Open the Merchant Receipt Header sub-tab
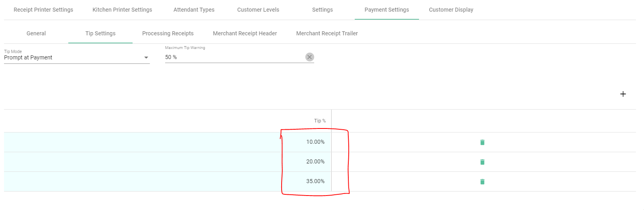The width and height of the screenshot is (644, 210). (245, 33)
